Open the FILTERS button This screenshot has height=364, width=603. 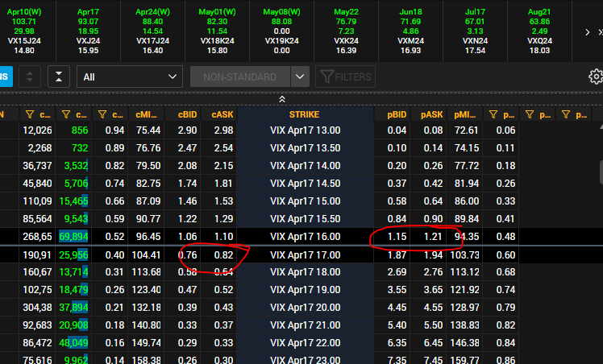(345, 77)
